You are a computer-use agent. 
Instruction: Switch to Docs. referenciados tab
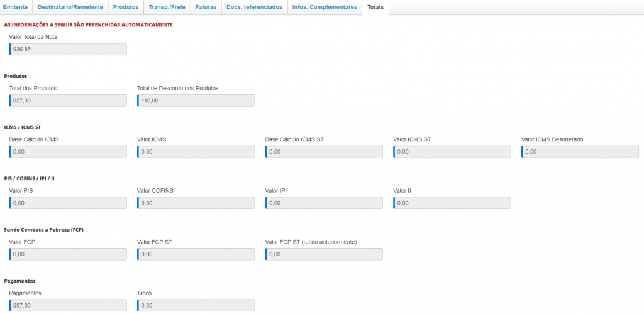point(254,7)
